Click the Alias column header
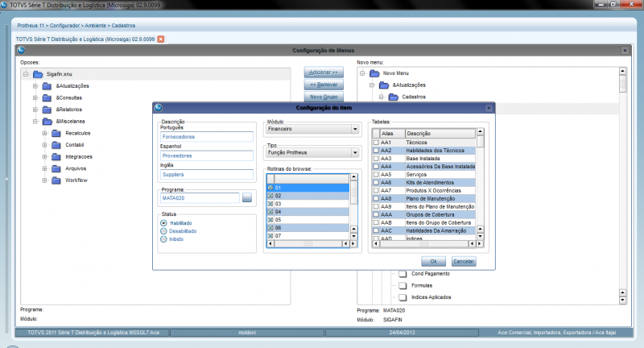The width and height of the screenshot is (644, 348). [392, 134]
